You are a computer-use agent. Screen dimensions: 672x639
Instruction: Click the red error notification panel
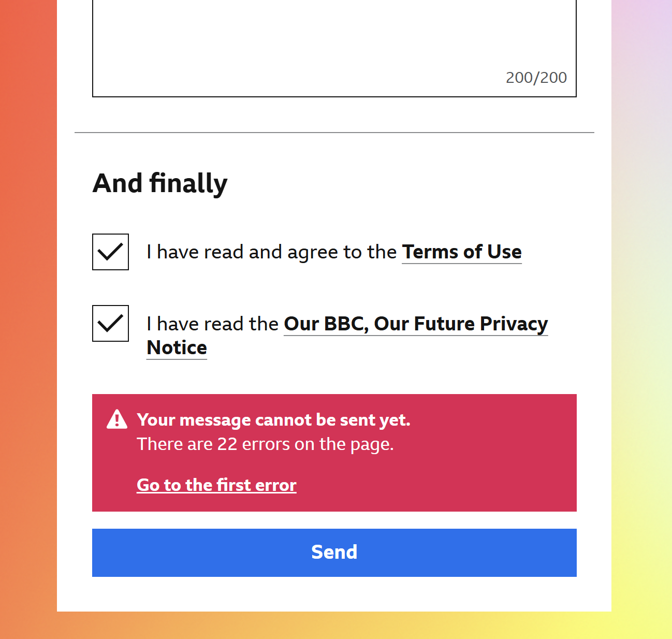[334, 453]
